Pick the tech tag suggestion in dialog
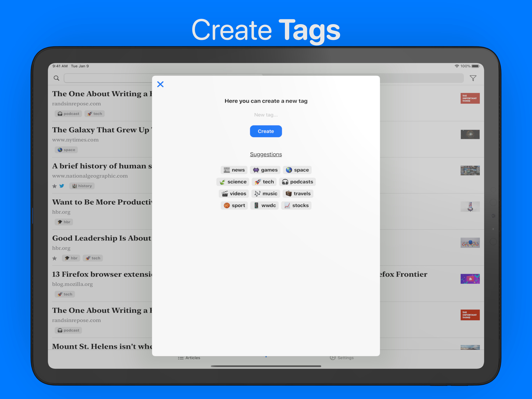 pyautogui.click(x=264, y=182)
